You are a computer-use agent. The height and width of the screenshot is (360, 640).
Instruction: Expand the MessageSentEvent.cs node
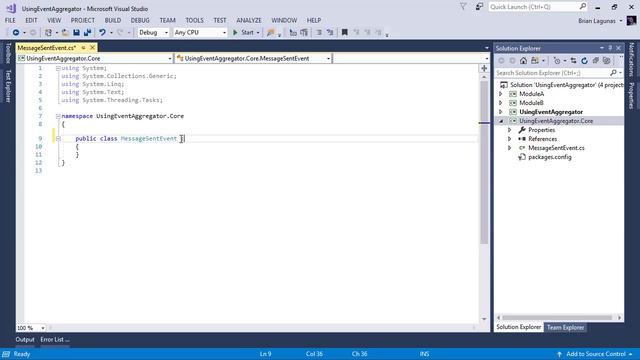tap(509, 148)
